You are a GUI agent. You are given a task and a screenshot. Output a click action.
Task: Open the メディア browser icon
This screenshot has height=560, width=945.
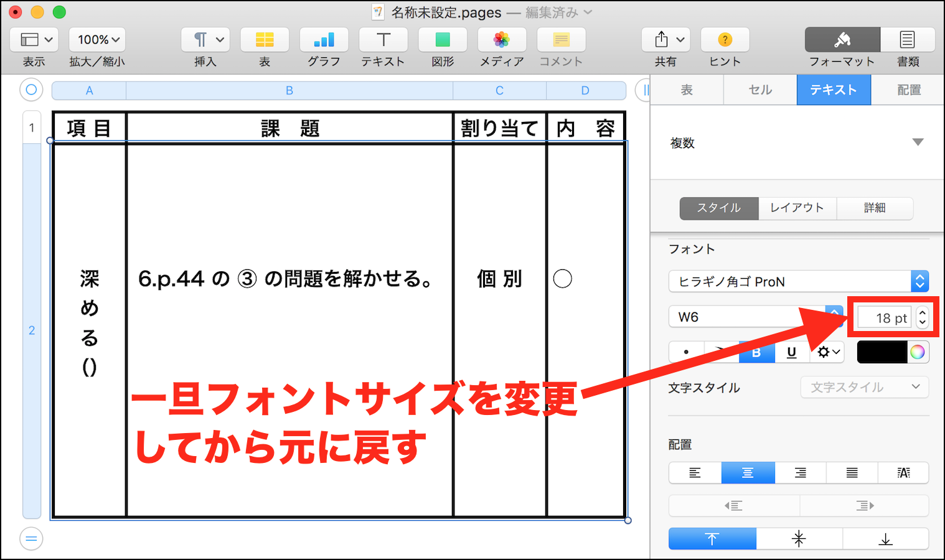tap(502, 39)
